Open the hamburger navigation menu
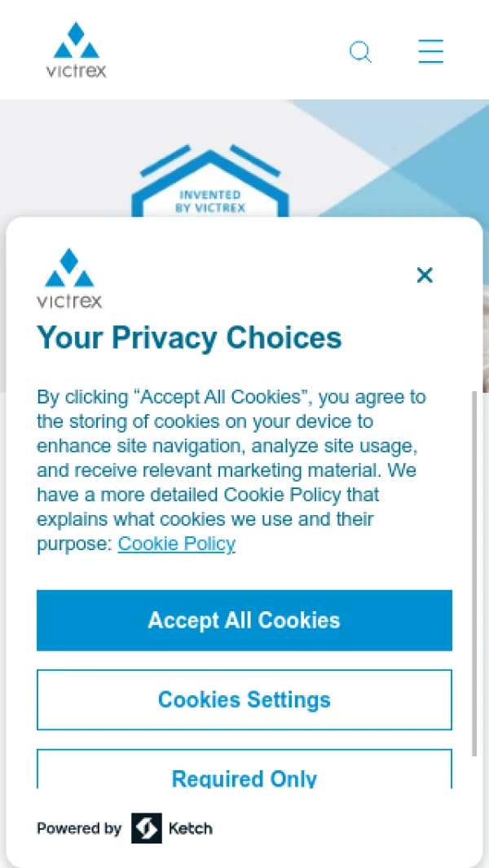 click(431, 51)
